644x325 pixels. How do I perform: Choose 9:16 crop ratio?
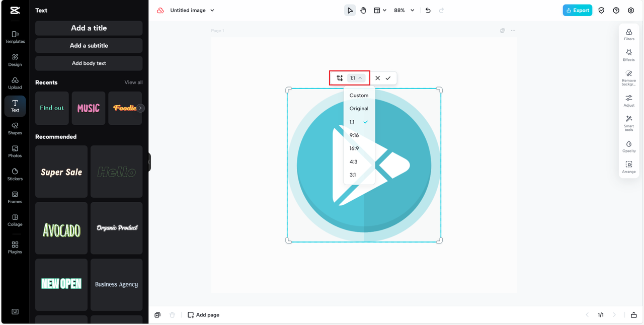359,135
